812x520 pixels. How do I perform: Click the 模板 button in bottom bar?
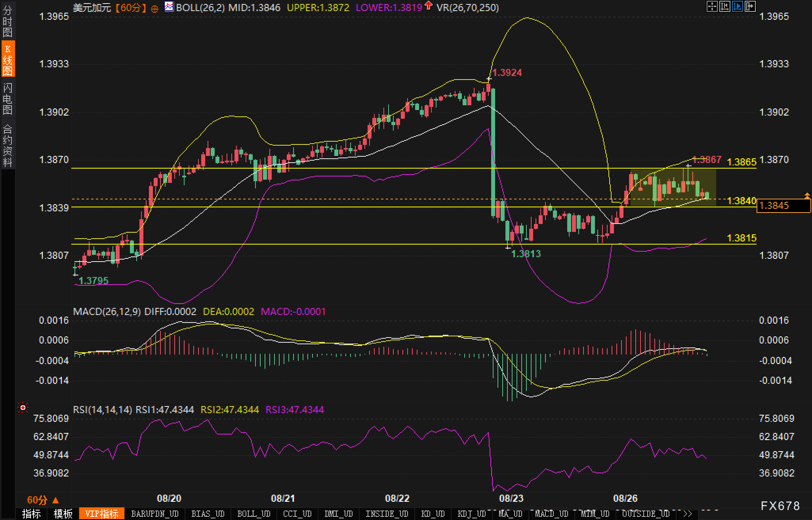click(x=63, y=514)
